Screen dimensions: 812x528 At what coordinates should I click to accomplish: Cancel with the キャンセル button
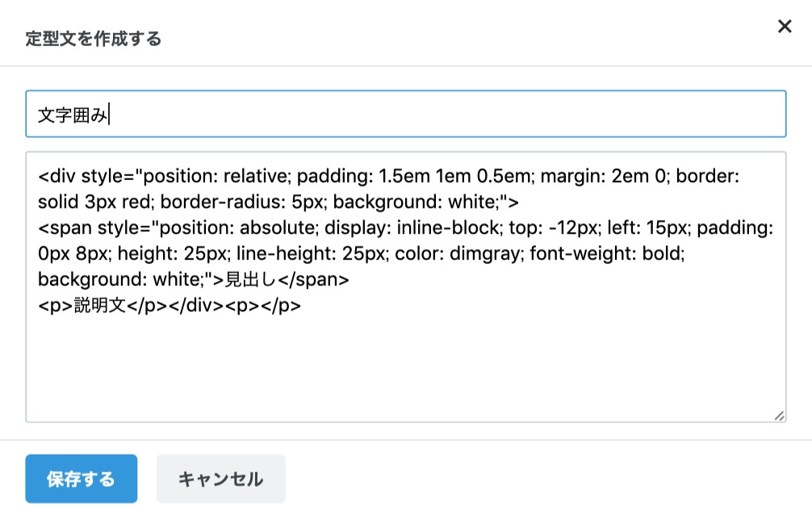220,479
